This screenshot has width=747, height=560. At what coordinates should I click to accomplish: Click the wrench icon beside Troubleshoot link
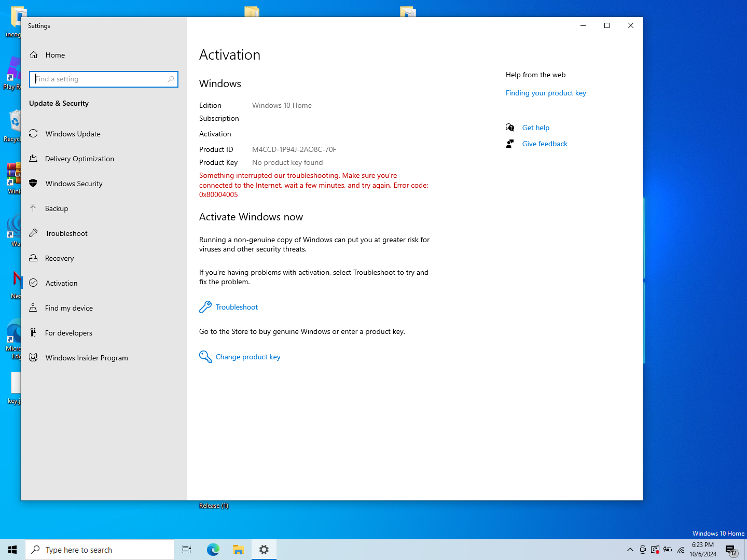[205, 307]
